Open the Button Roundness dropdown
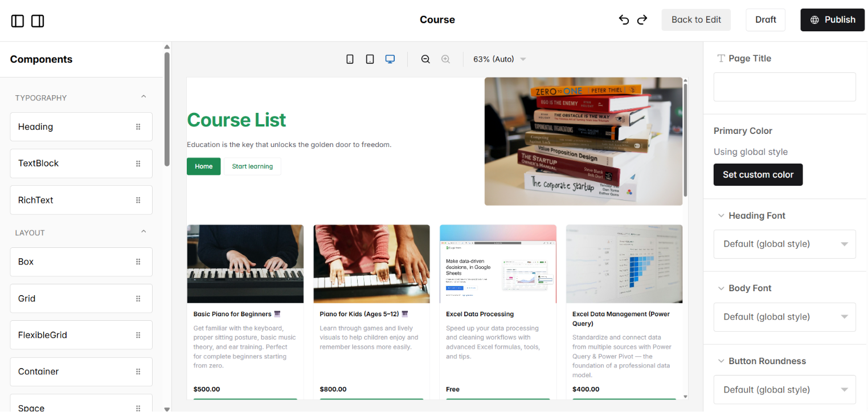This screenshot has height=412, width=868. (x=785, y=390)
